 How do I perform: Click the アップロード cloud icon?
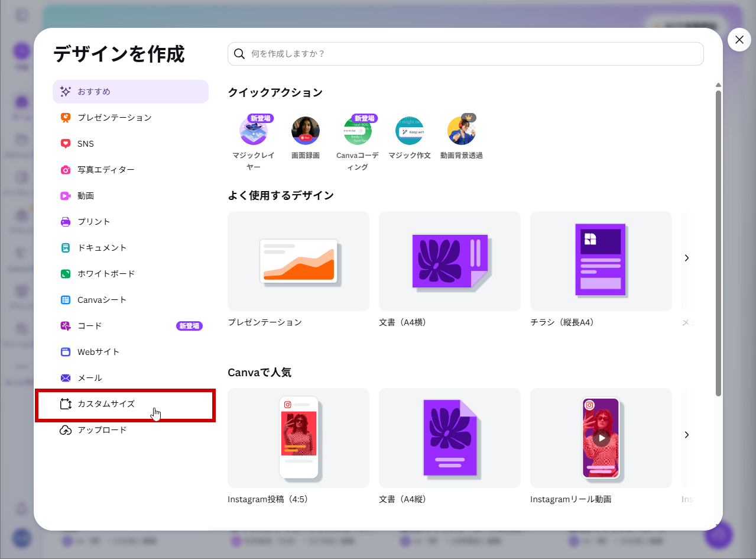(66, 430)
